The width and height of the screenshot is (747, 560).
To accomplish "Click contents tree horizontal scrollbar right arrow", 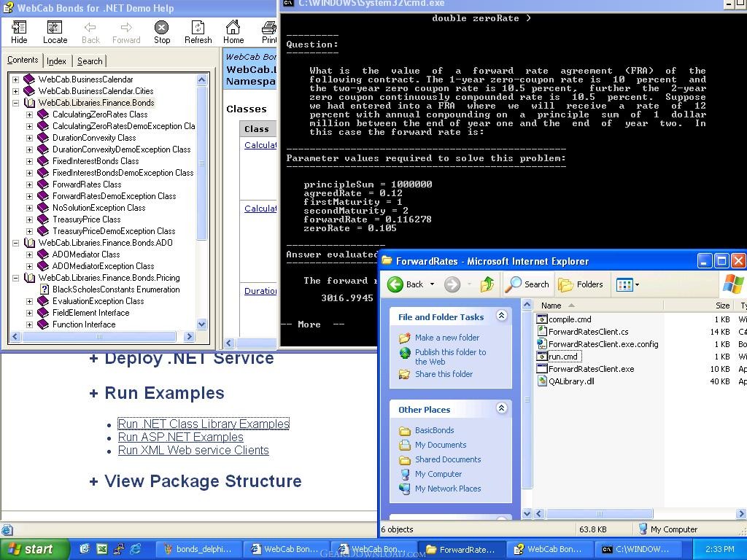I will (189, 337).
